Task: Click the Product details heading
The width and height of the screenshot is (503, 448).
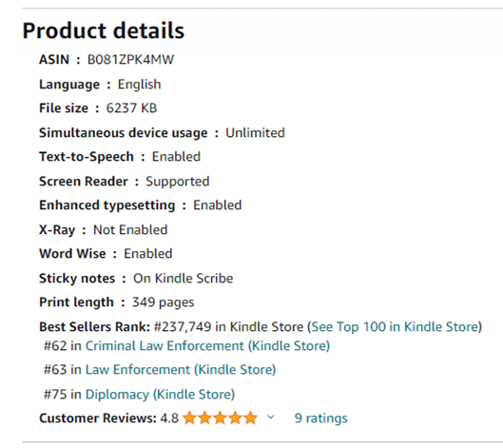Action: pyautogui.click(x=104, y=30)
